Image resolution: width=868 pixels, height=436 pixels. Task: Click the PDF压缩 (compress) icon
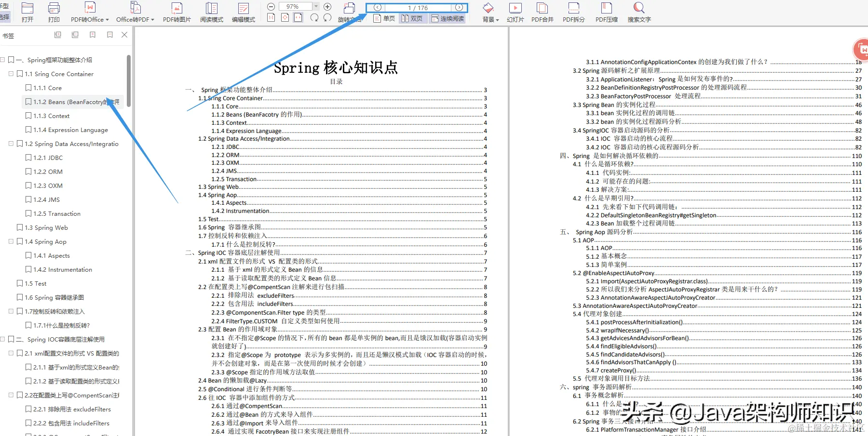tap(607, 8)
